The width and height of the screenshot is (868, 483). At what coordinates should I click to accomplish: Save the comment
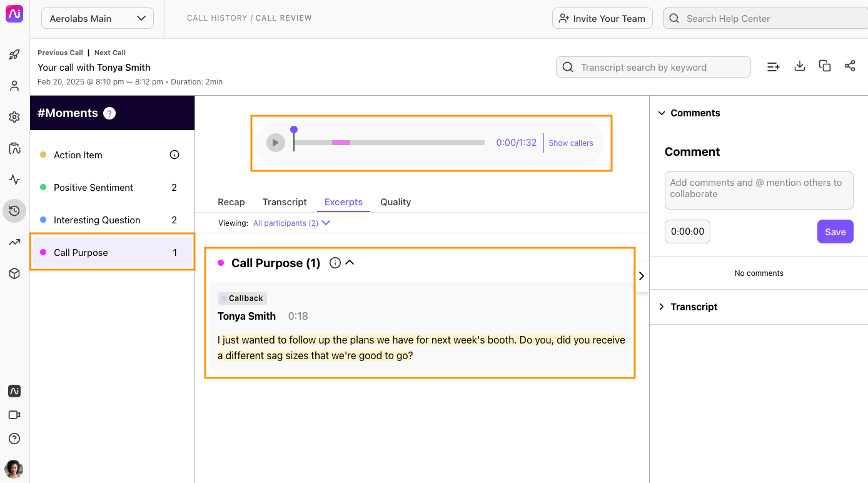click(x=835, y=231)
